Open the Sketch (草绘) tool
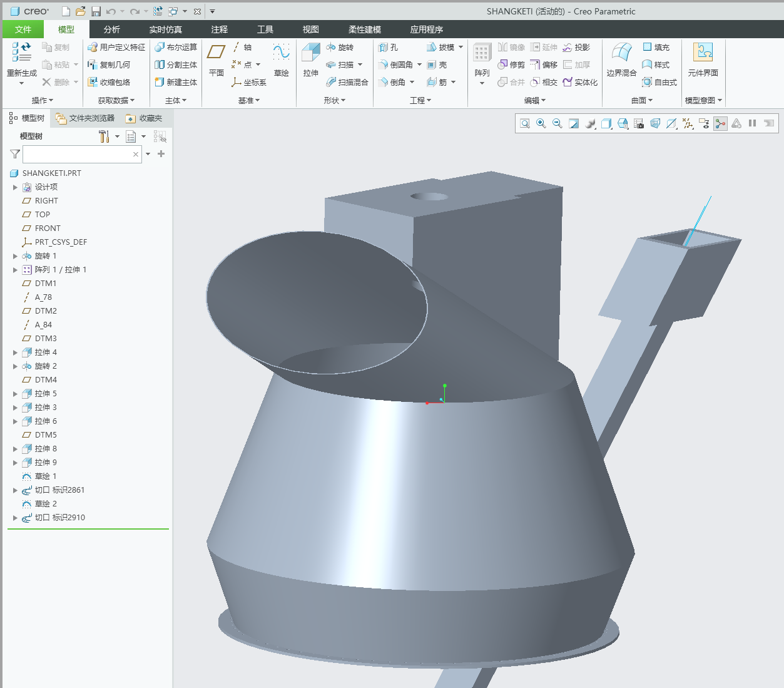 tap(282, 60)
